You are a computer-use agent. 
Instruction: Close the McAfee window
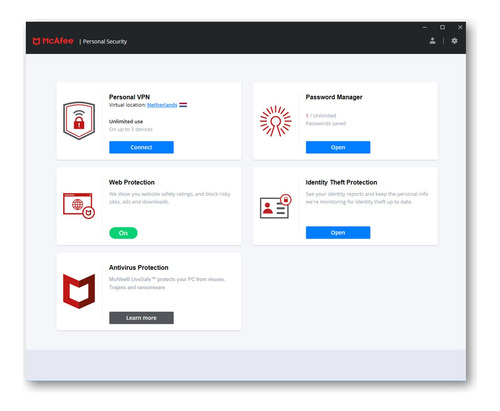point(460,27)
